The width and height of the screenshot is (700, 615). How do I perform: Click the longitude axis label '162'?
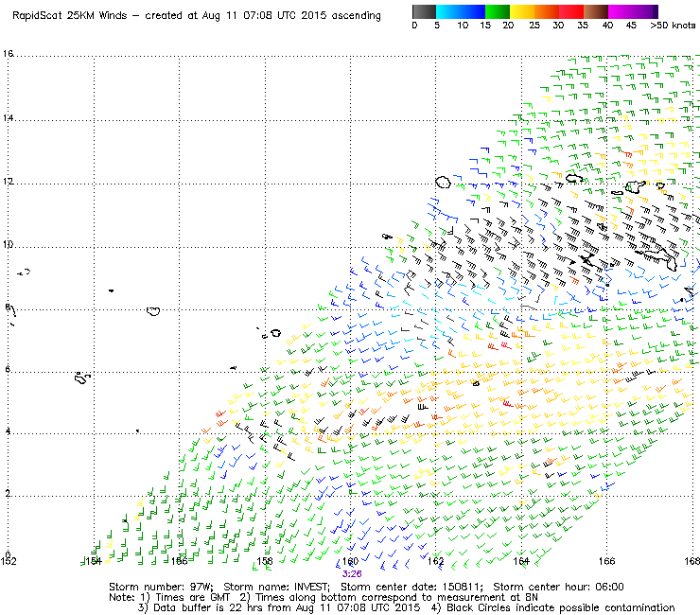(x=436, y=561)
